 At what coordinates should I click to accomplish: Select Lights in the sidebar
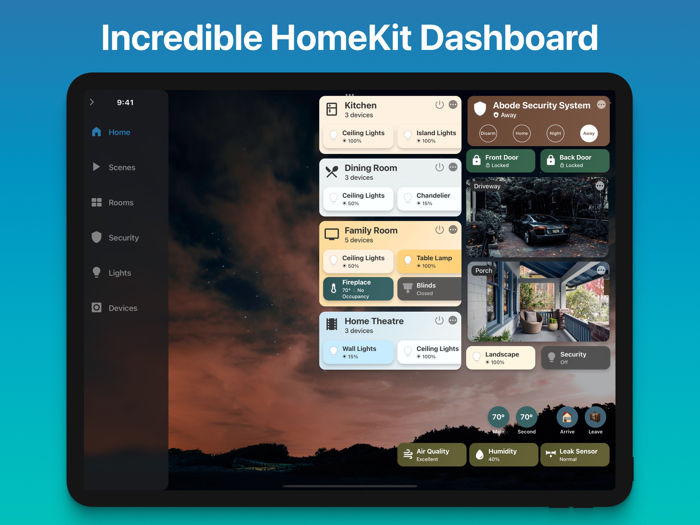point(111,273)
